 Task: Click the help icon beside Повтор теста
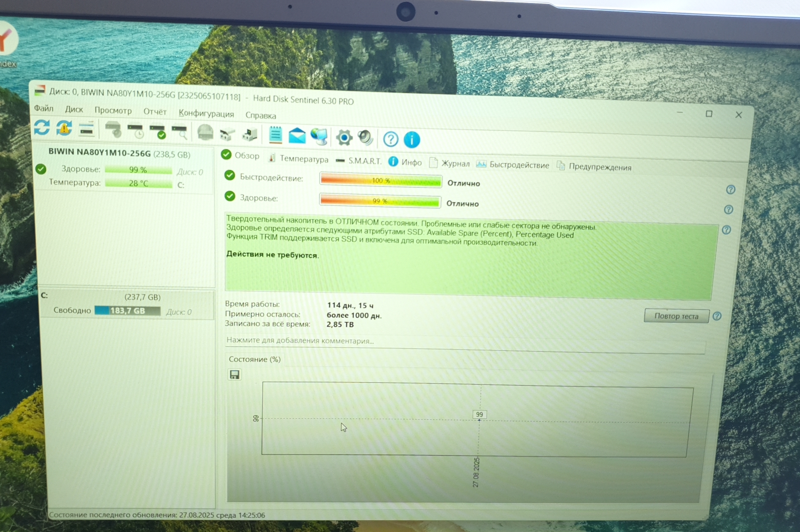(x=717, y=316)
